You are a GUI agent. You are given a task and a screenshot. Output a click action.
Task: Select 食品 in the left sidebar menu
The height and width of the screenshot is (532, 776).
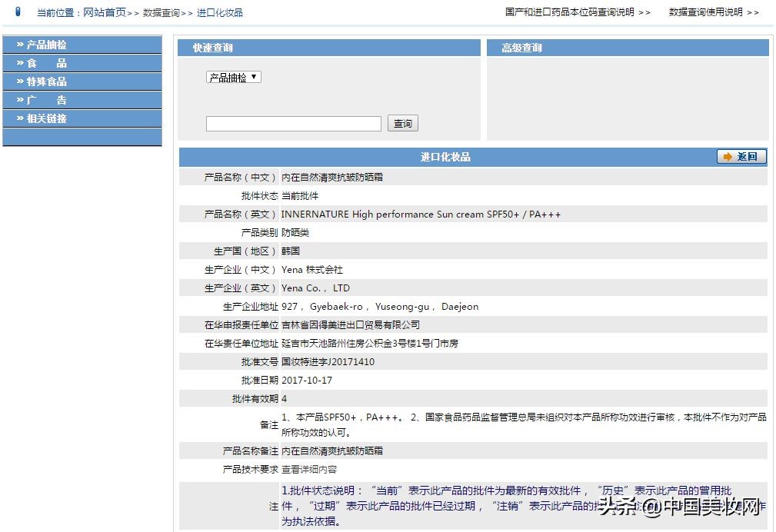pyautogui.click(x=46, y=62)
